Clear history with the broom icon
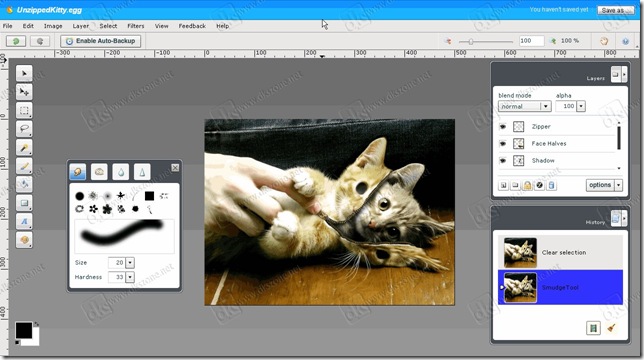Image resolution: width=644 pixels, height=360 pixels. click(x=612, y=328)
